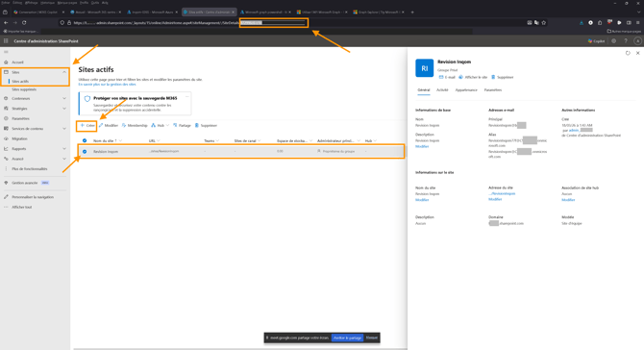Open Sites actifs in the sidebar
The width and height of the screenshot is (644, 350).
point(20,82)
